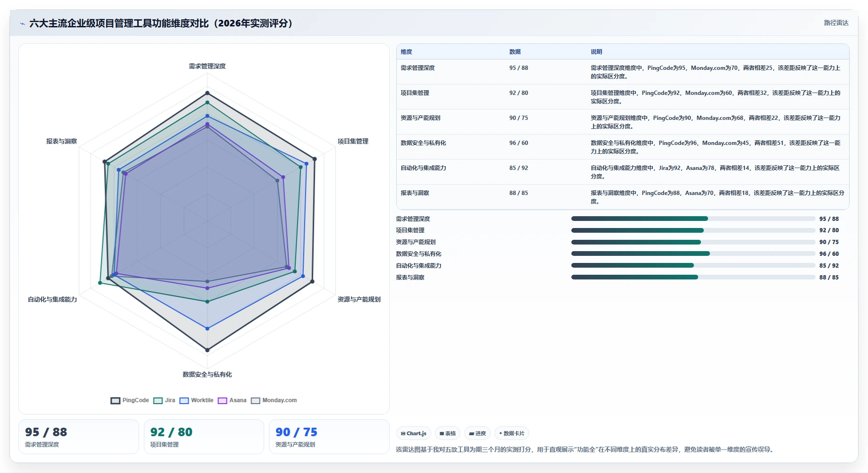The height and width of the screenshot is (473, 868).
Task: Click the 报表与洞察 progress bar
Action: point(693,277)
